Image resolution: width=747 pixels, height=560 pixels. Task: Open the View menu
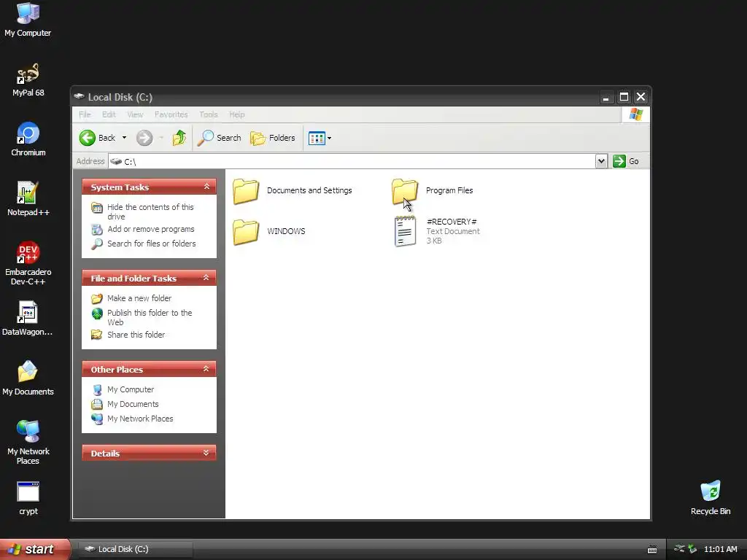point(135,114)
